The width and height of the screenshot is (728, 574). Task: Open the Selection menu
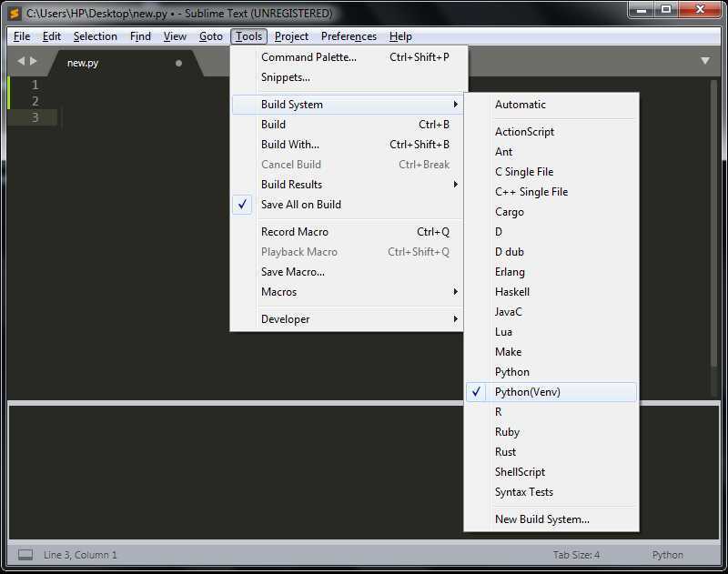click(96, 36)
